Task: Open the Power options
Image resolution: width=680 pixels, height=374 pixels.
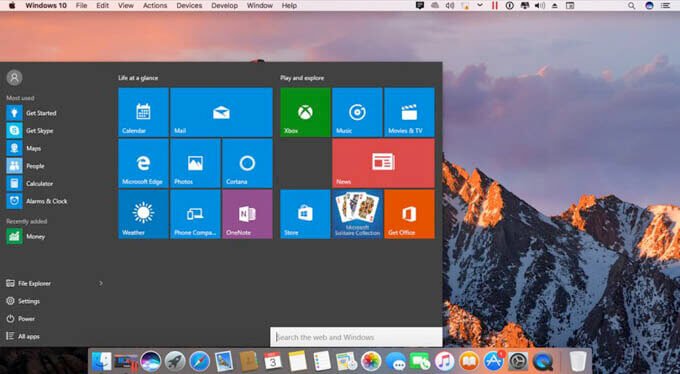Action: point(20,318)
